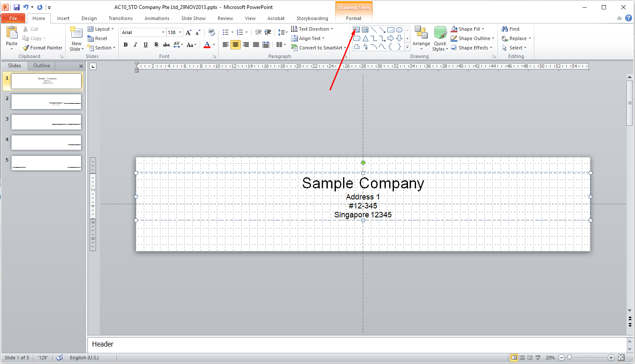Switch to Slide Sorter view
This screenshot has height=364, width=635.
[x=522, y=358]
